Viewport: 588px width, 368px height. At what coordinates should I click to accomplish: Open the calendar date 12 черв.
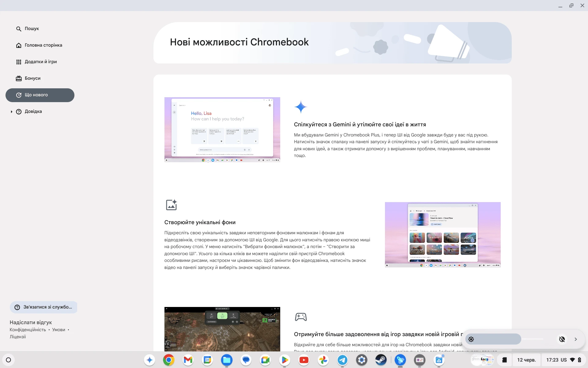tap(526, 360)
